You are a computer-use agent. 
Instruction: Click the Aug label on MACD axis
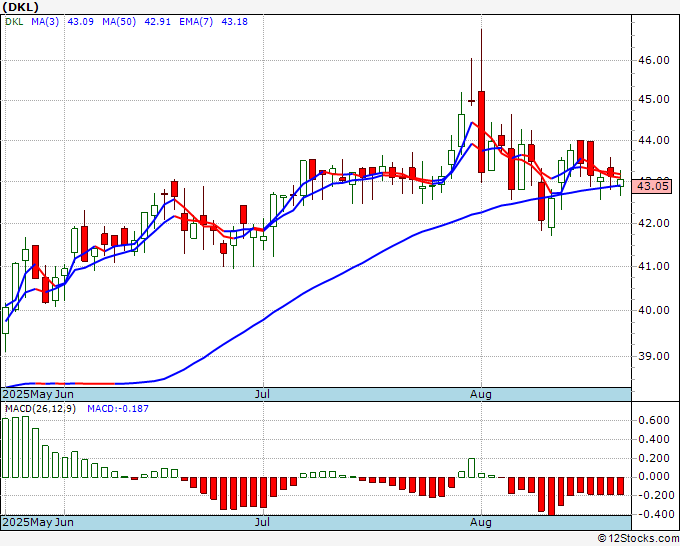click(x=481, y=522)
